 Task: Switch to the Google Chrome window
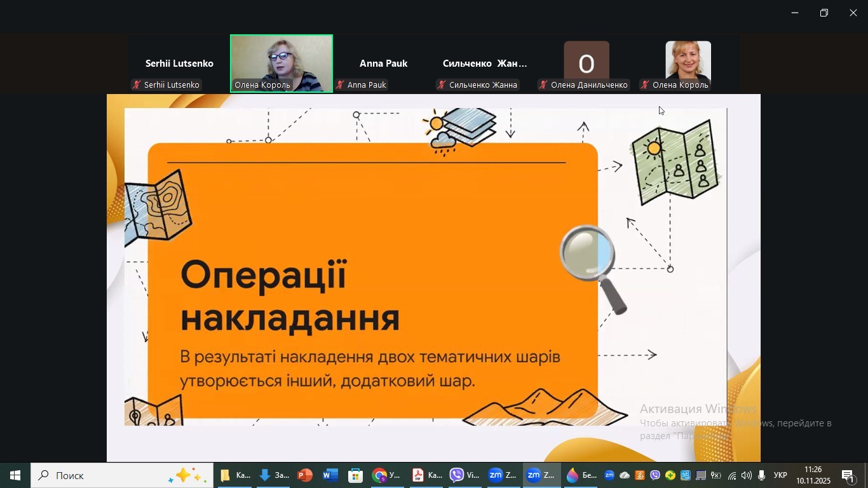[x=387, y=475]
